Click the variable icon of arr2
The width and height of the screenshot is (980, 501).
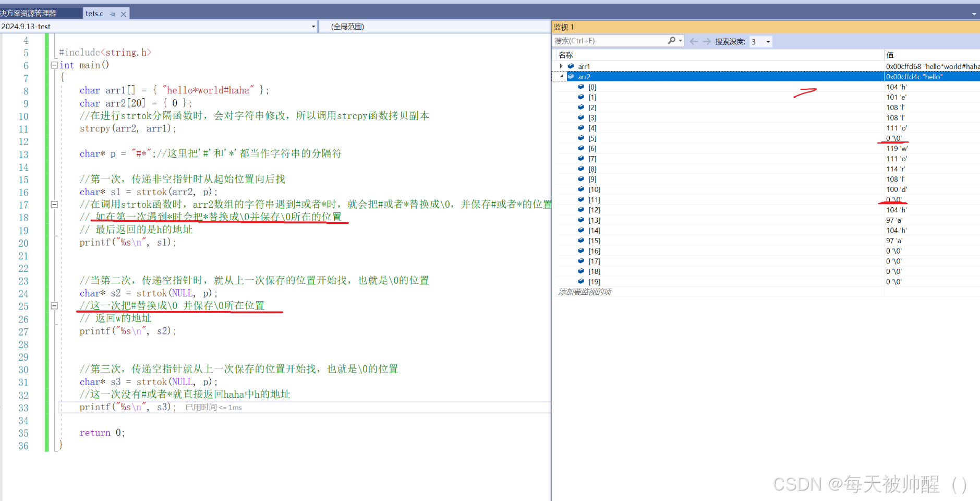[x=571, y=77]
